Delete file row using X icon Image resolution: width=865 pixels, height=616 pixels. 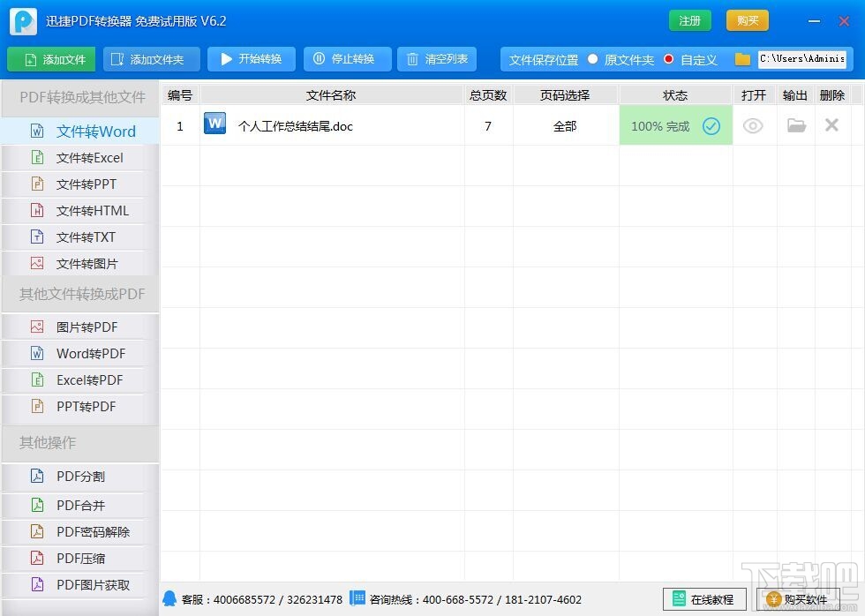click(831, 125)
